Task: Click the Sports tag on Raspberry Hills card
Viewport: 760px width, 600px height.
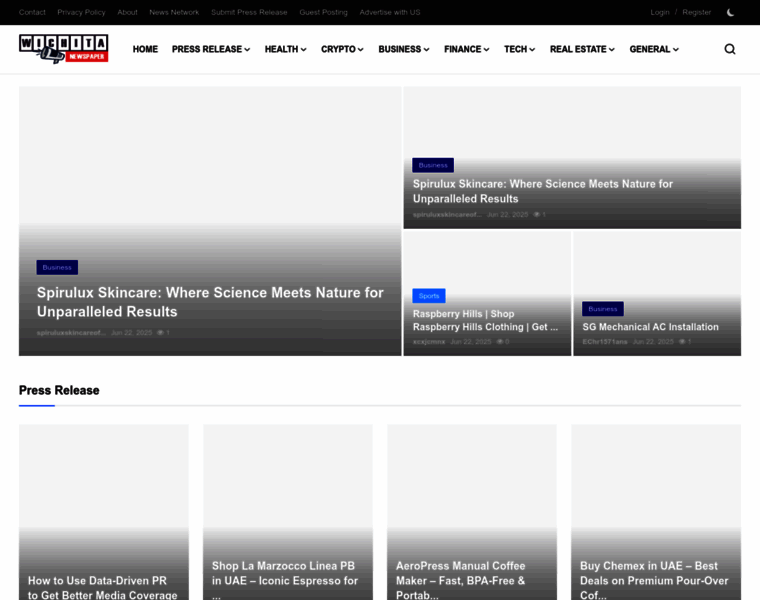Action: tap(429, 296)
